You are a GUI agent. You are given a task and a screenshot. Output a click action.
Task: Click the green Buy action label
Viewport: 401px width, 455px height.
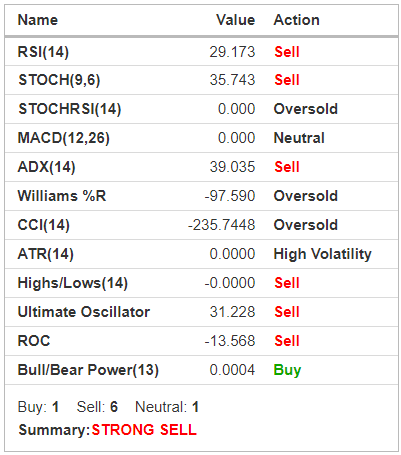[287, 370]
